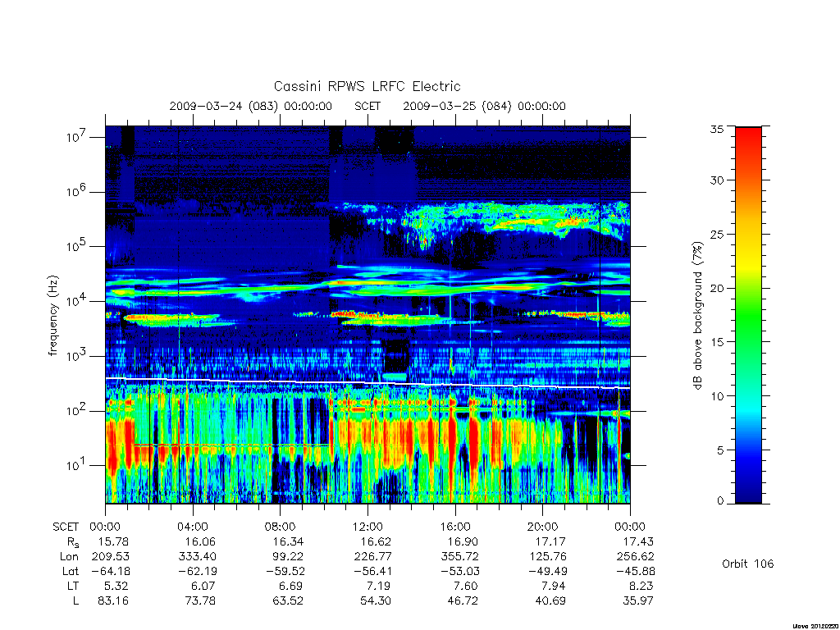Click the 10^4 frequency tick label
The height and width of the screenshot is (630, 840).
click(x=77, y=300)
